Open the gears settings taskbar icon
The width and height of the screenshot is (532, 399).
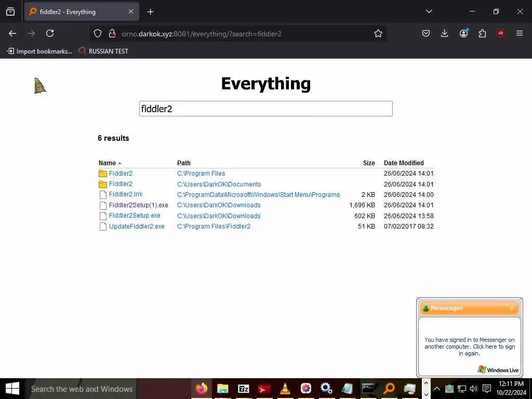(326, 389)
